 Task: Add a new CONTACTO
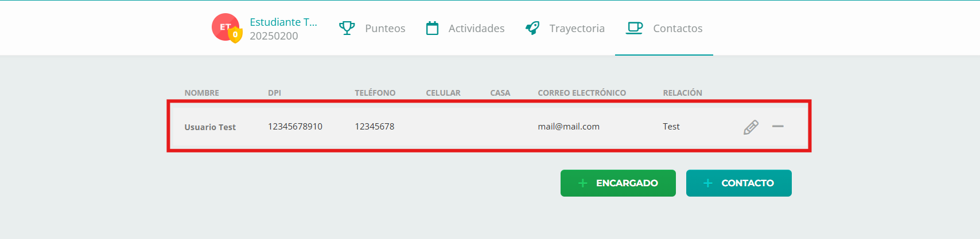(739, 183)
